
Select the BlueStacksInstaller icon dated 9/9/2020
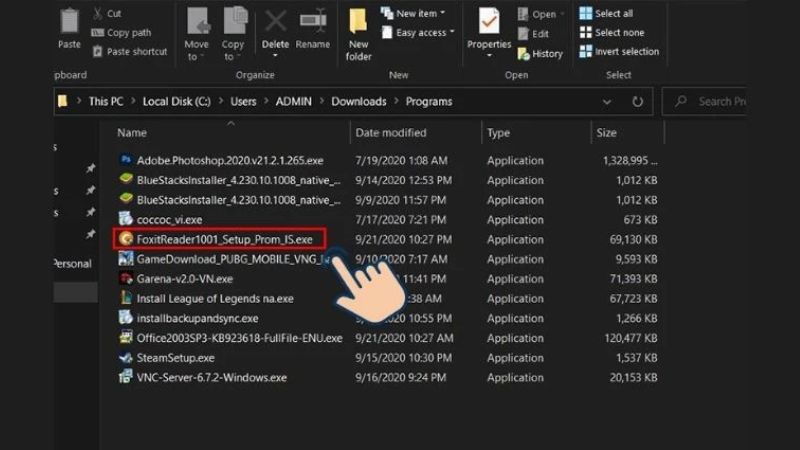click(x=126, y=199)
